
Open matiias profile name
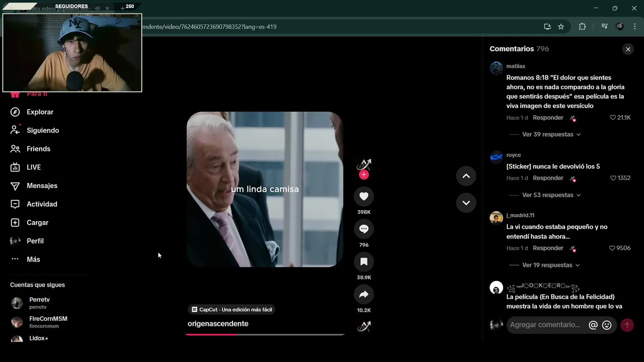[x=516, y=66]
